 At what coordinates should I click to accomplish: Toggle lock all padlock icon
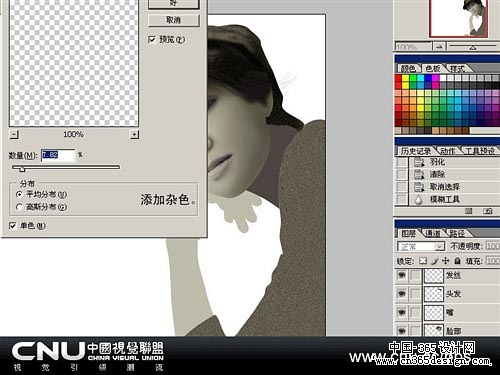[x=457, y=261]
